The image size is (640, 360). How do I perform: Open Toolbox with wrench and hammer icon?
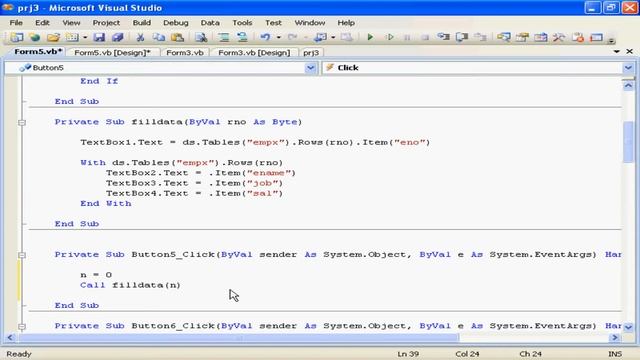point(559,38)
